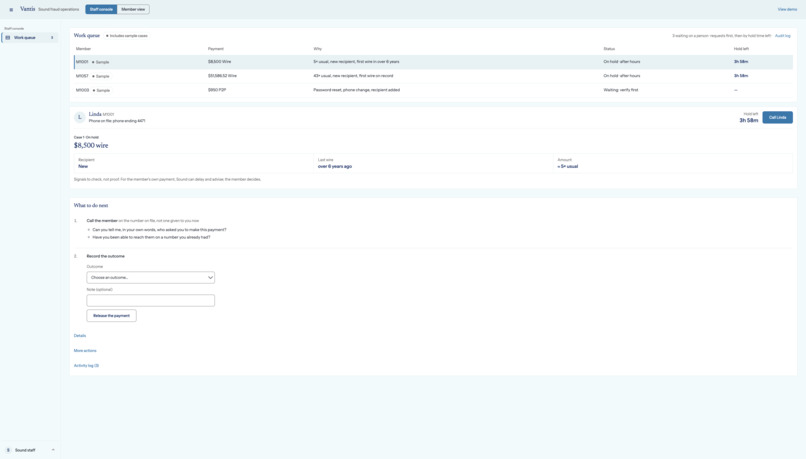The width and height of the screenshot is (806, 459).
Task: Click the Release the payment button
Action: point(112,316)
